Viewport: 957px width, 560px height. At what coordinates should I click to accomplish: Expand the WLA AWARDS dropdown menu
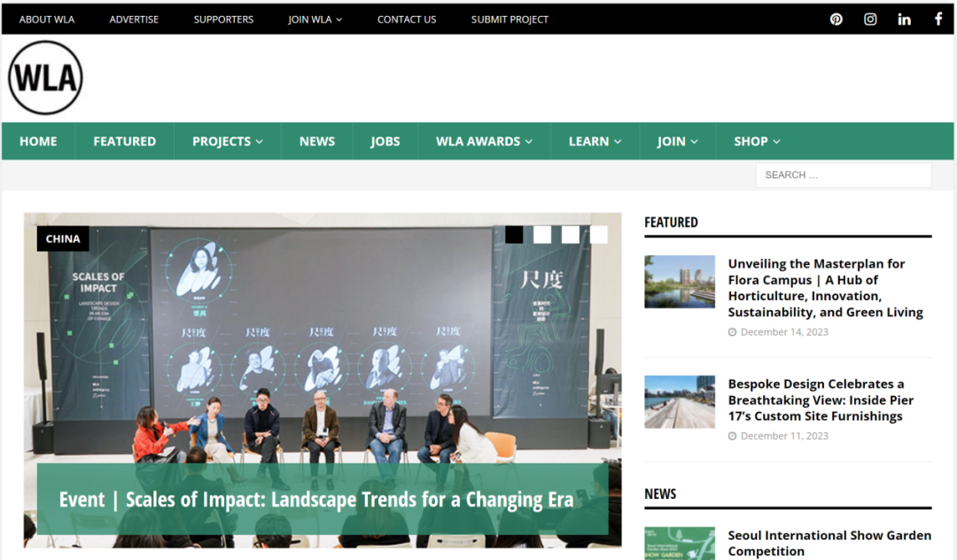pyautogui.click(x=484, y=142)
